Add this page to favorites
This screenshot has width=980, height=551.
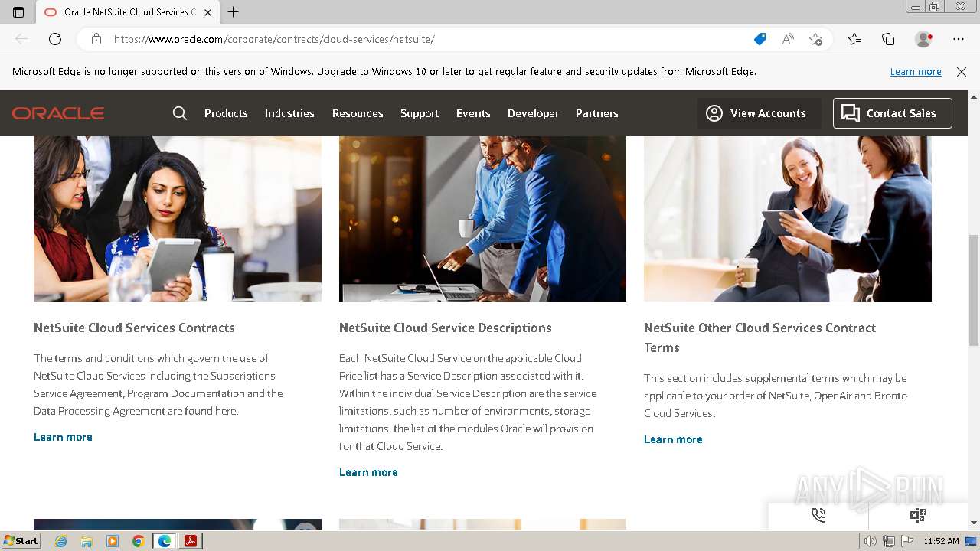pos(816,39)
